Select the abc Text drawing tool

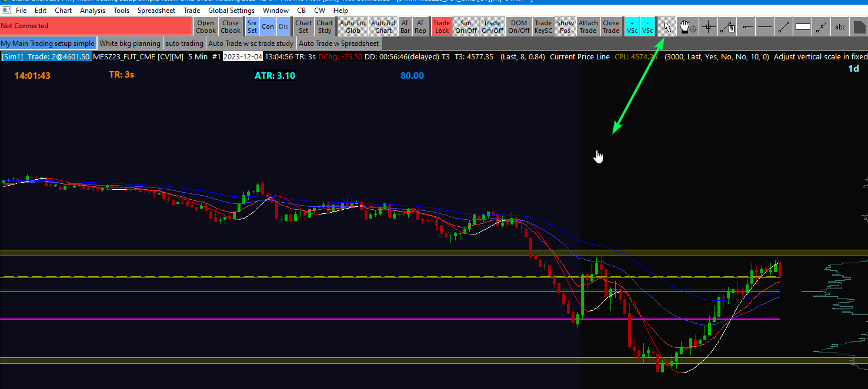click(840, 26)
